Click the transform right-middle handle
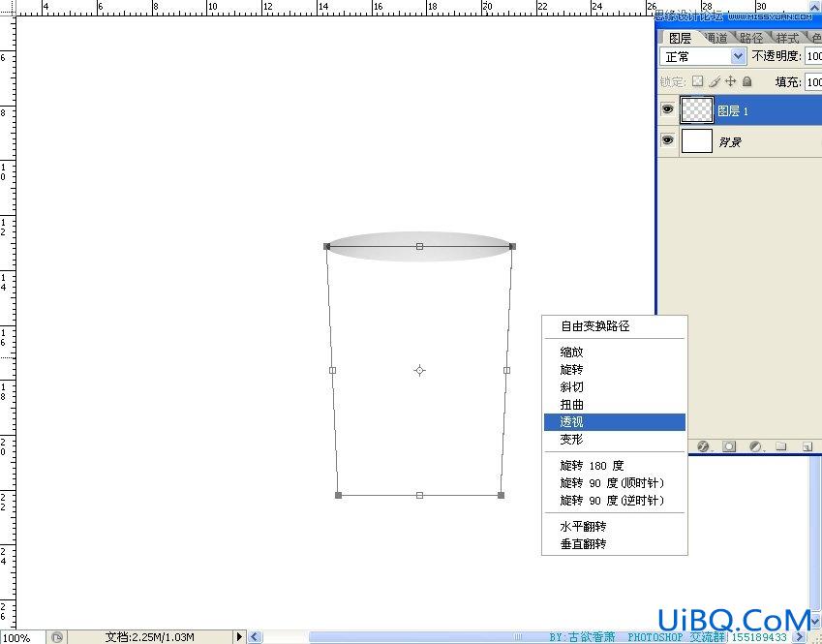This screenshot has width=822, height=644. tap(507, 370)
